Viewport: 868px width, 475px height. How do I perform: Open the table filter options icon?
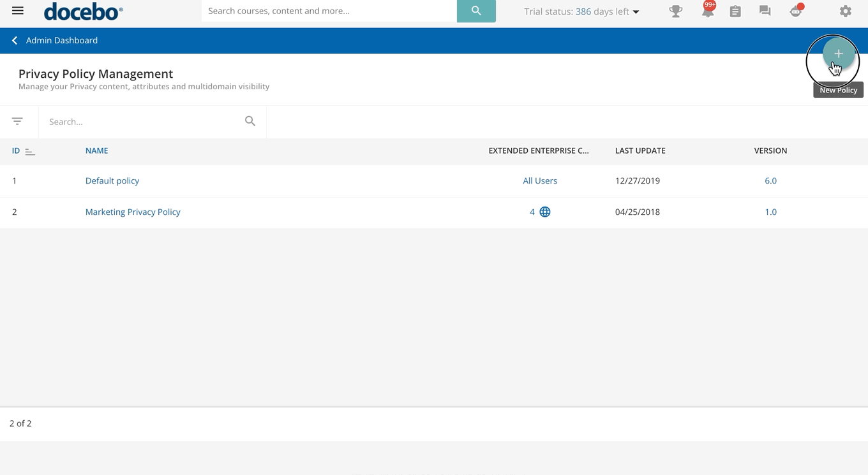[x=17, y=121]
